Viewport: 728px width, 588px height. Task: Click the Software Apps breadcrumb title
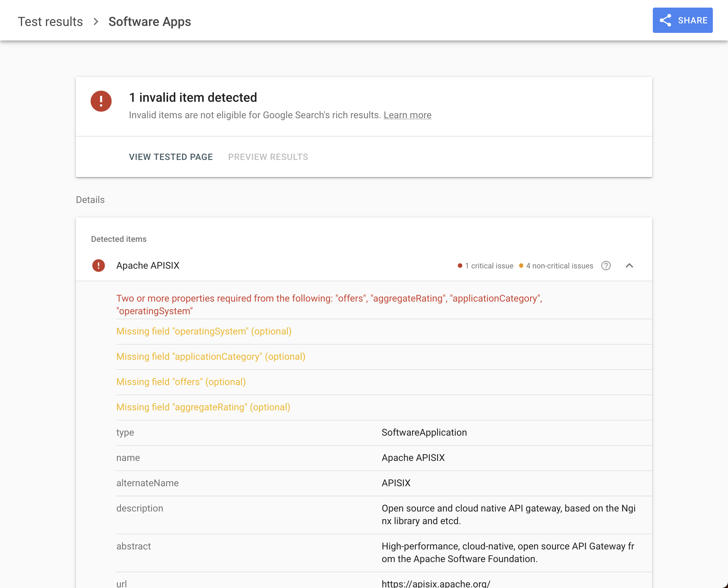coord(149,22)
